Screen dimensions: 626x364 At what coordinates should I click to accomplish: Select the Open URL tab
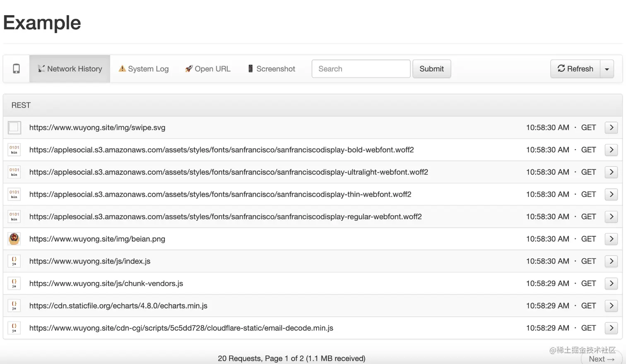pos(207,69)
